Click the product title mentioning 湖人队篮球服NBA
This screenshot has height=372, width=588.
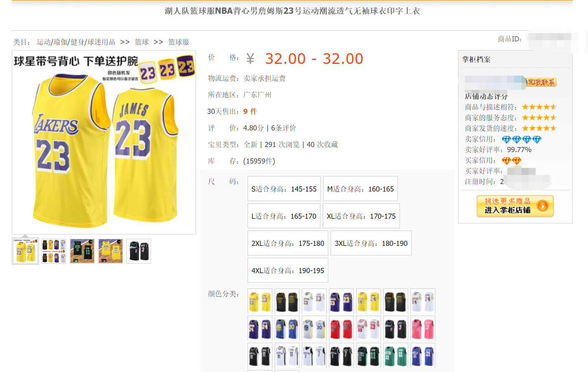pyautogui.click(x=292, y=11)
